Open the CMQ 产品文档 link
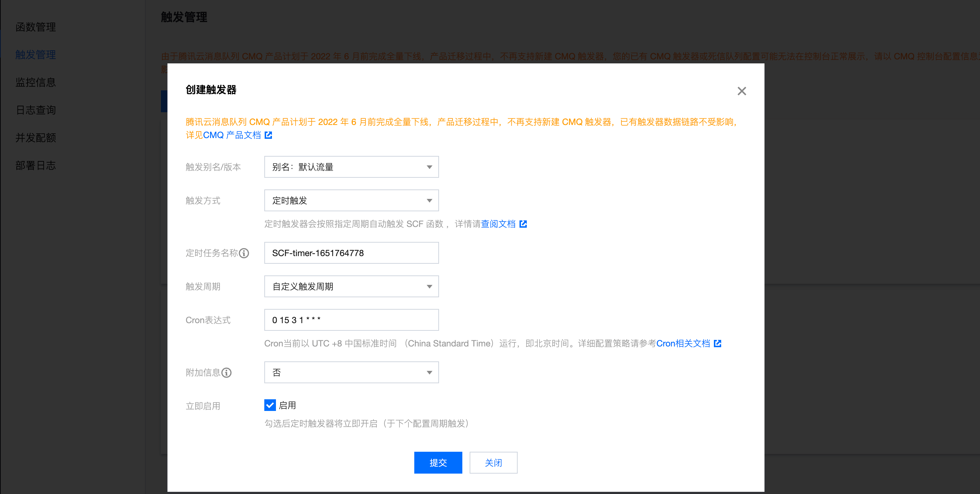Image resolution: width=980 pixels, height=494 pixels. 232,135
